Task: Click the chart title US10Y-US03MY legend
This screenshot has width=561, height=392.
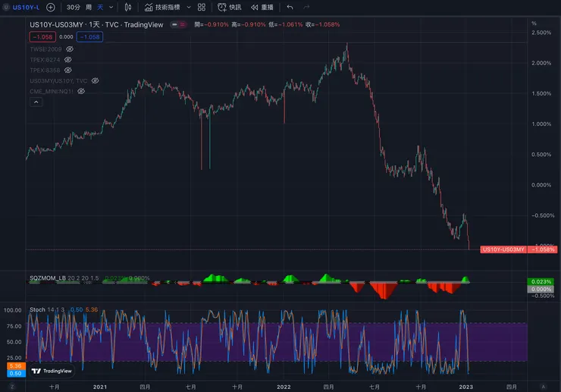Action: tap(96, 24)
